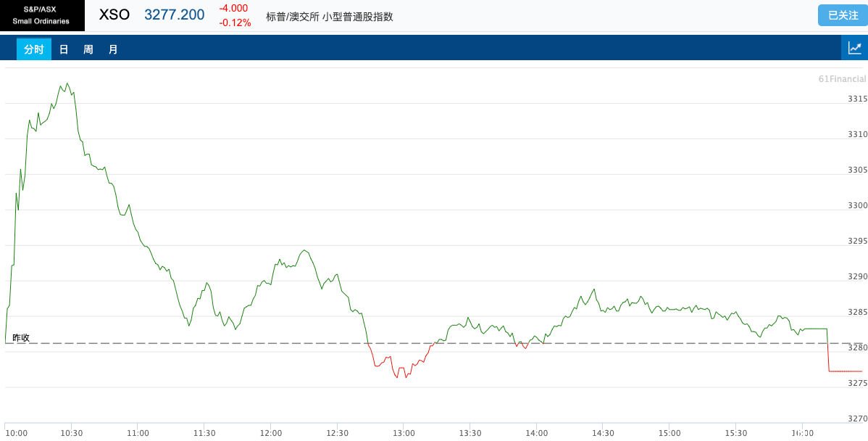Viewport: 868px width, 441px height.
Task: Click the 3315 price axis label
Action: (857, 99)
